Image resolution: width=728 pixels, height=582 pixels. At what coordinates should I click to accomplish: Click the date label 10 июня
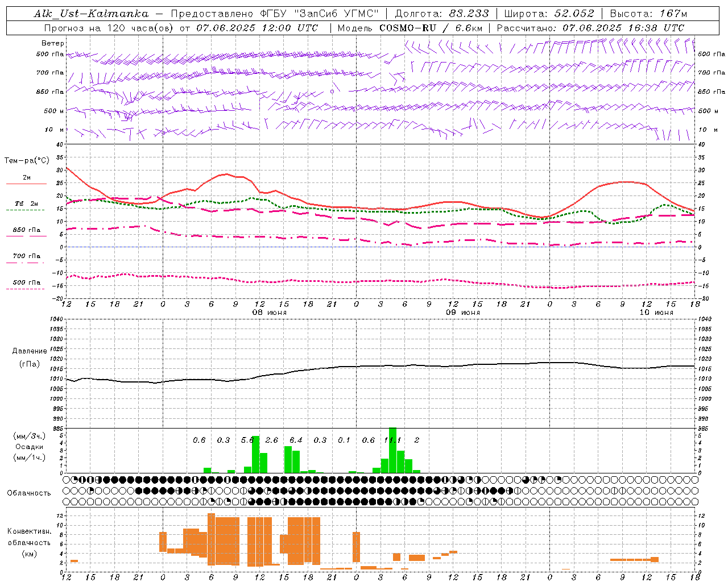tap(656, 313)
